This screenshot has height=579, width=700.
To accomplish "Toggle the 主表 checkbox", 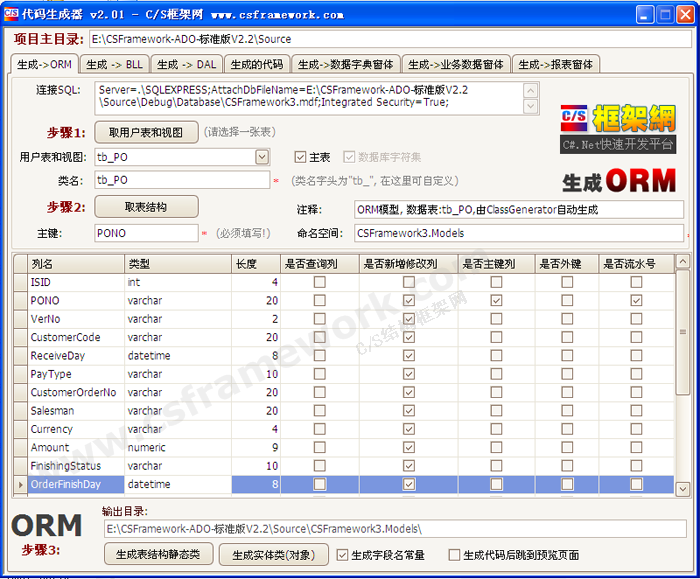I will click(300, 157).
